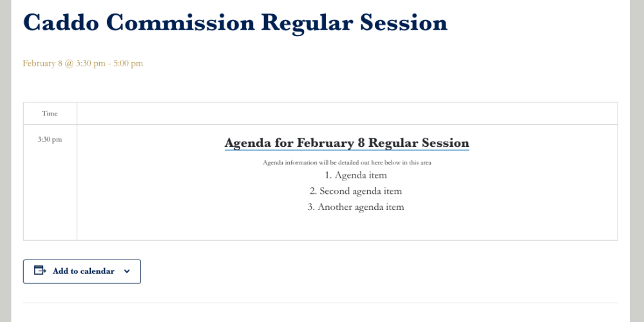Select the first list entry, Agenda item
This screenshot has height=322, width=644.
(x=355, y=175)
